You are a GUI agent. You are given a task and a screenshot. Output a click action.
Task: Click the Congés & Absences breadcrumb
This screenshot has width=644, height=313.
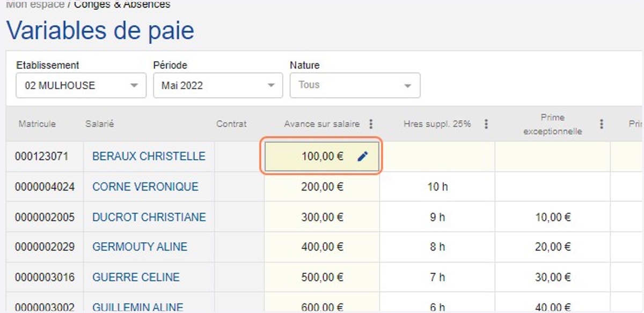[x=122, y=5]
